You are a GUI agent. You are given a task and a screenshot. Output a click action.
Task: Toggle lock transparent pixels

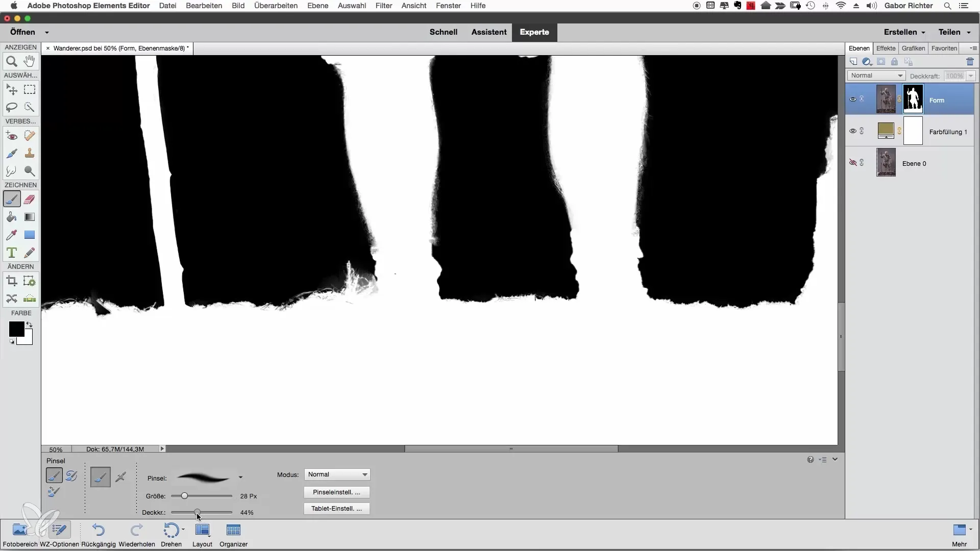909,62
